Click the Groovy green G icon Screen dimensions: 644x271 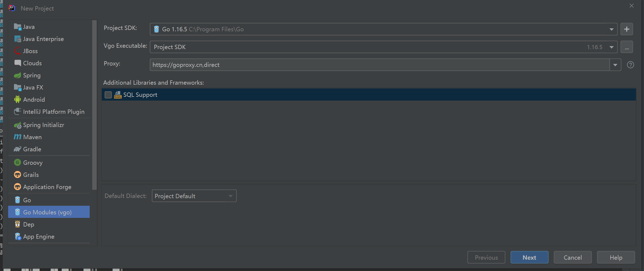[18, 162]
